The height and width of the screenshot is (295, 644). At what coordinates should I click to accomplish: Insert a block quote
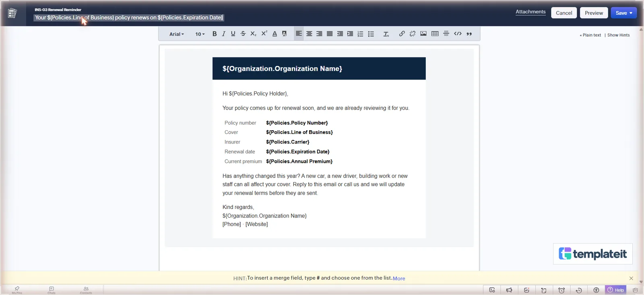[469, 34]
